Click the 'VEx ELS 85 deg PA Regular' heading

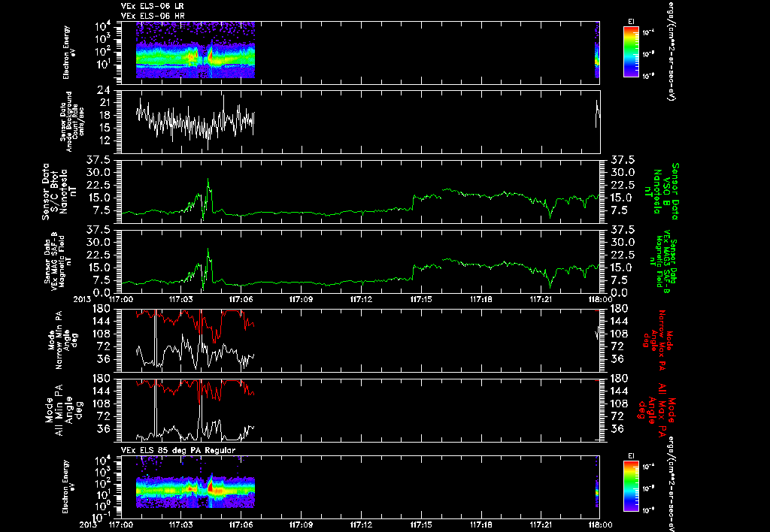178,450
